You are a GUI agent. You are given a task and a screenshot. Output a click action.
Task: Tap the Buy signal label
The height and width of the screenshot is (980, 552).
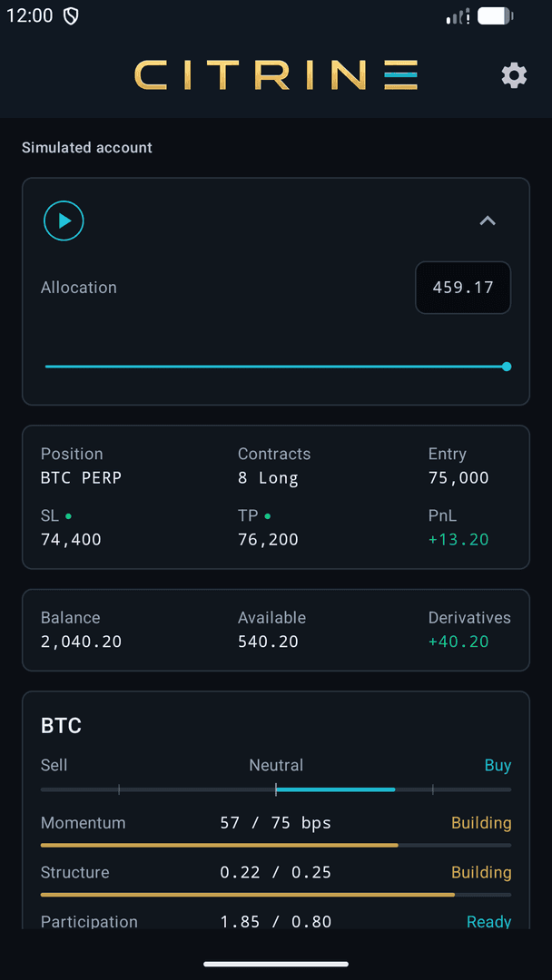pyautogui.click(x=498, y=765)
